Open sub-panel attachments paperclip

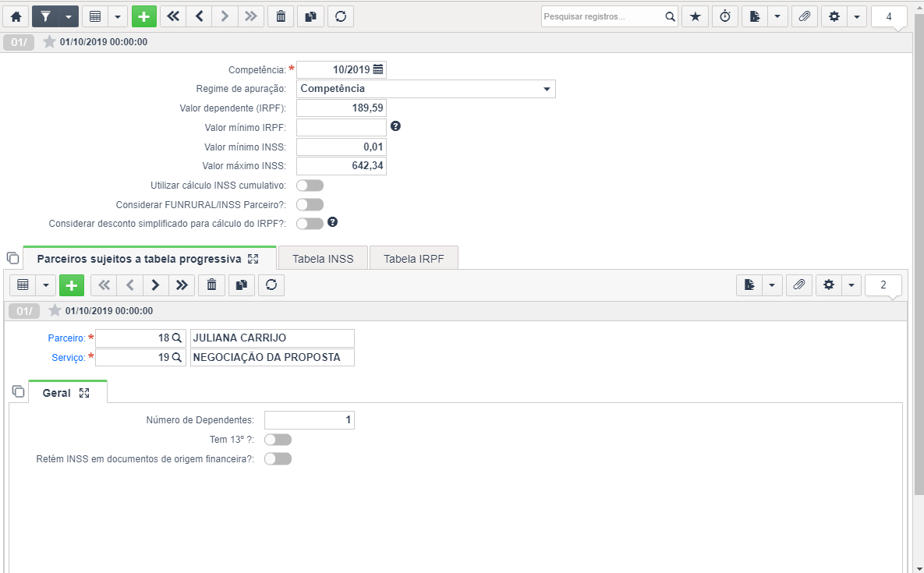coord(799,285)
